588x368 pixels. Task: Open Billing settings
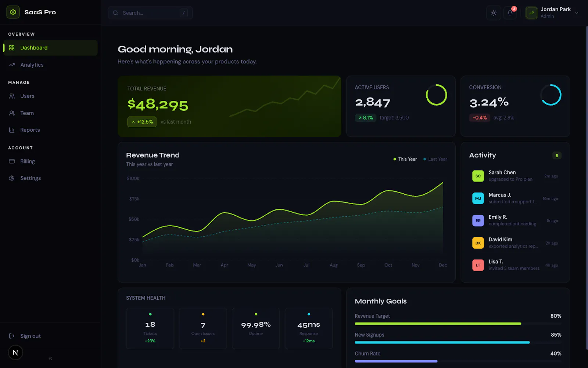pos(50,161)
